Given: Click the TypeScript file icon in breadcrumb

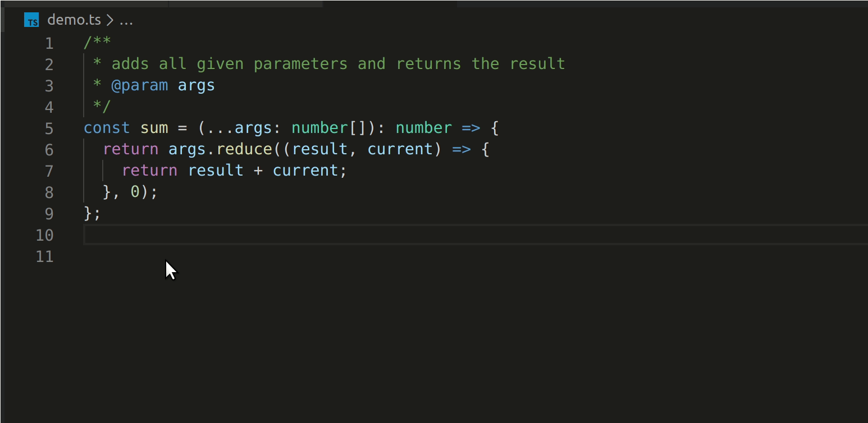Looking at the screenshot, I should (32, 20).
